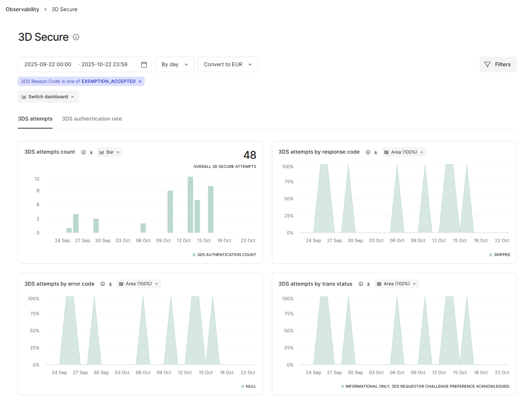532x403 pixels.
Task: Click the info icon on 3DS attempts count
Action: pyautogui.click(x=83, y=152)
